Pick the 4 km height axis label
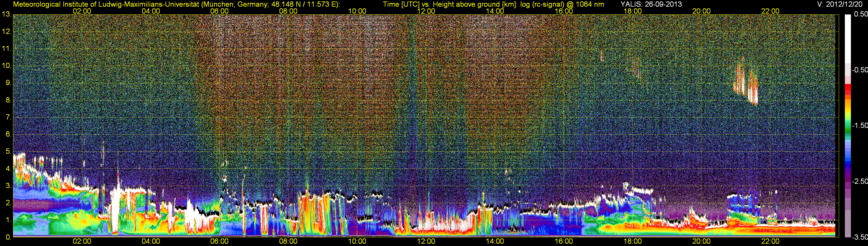The image size is (868, 246). coord(8,169)
